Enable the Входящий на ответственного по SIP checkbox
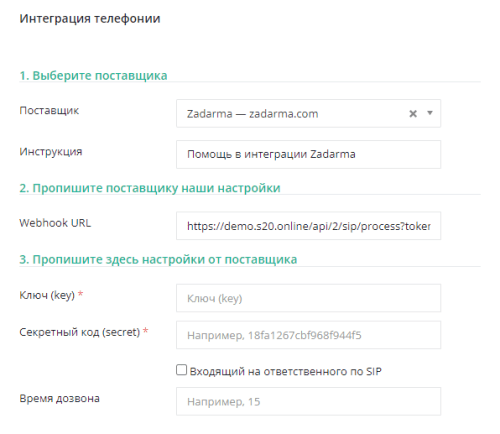This screenshot has height=434, width=500. click(x=181, y=370)
